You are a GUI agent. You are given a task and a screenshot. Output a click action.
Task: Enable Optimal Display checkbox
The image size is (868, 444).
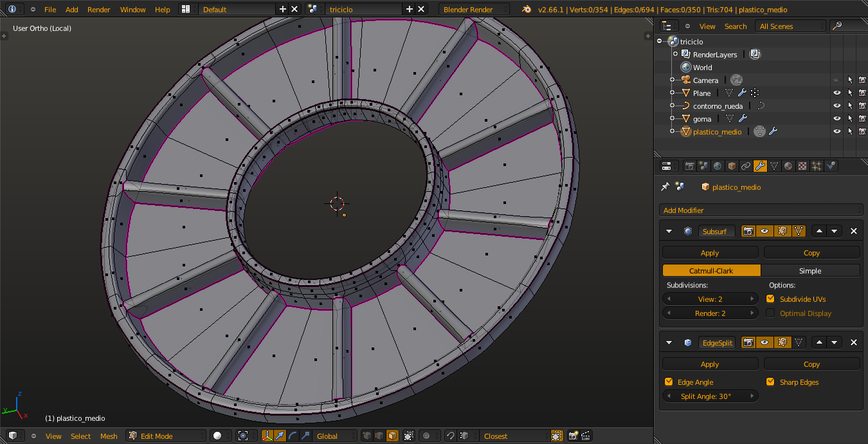(x=770, y=313)
